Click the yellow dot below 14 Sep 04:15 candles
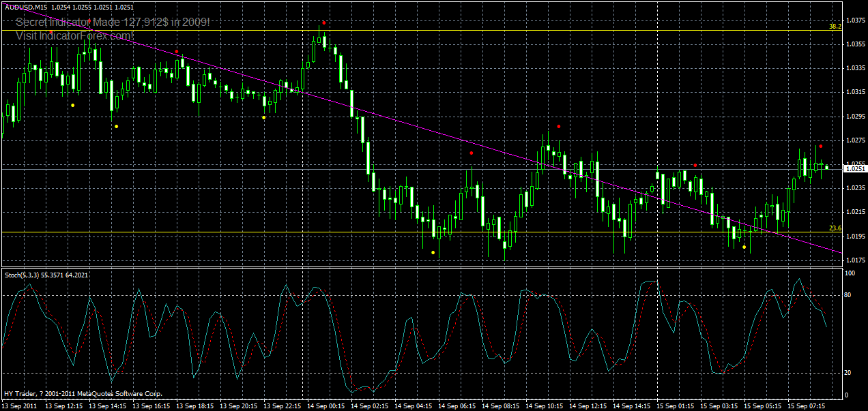868x411 pixels. pos(432,251)
